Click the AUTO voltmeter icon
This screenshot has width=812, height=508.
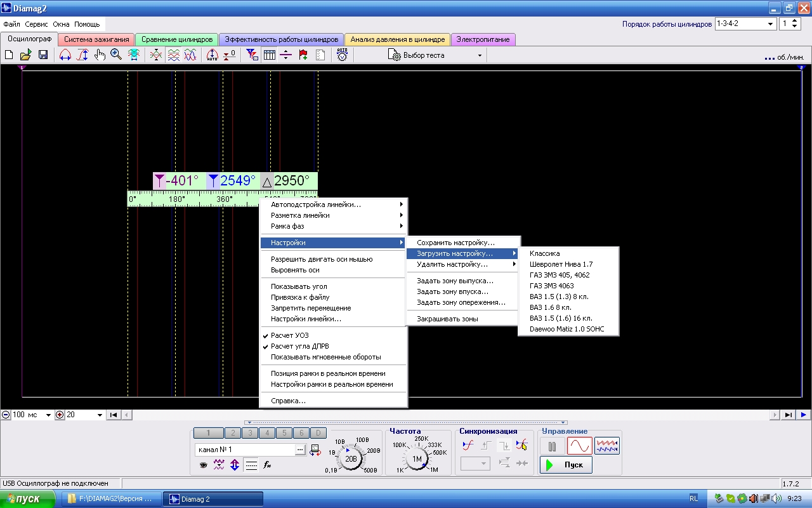(343, 55)
